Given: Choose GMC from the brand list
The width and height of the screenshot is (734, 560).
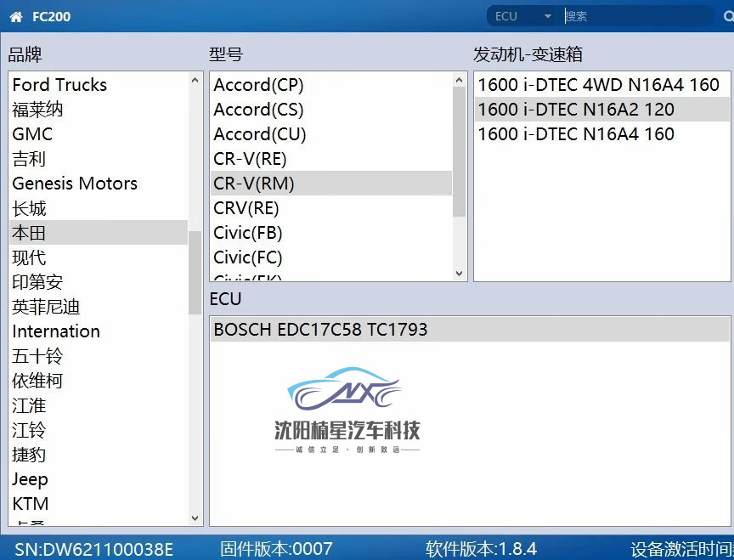Looking at the screenshot, I should pyautogui.click(x=32, y=134).
